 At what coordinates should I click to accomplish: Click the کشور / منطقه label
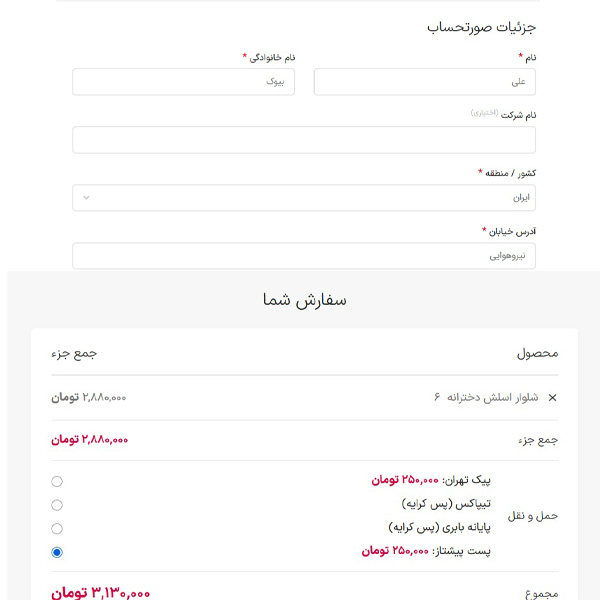(x=511, y=173)
